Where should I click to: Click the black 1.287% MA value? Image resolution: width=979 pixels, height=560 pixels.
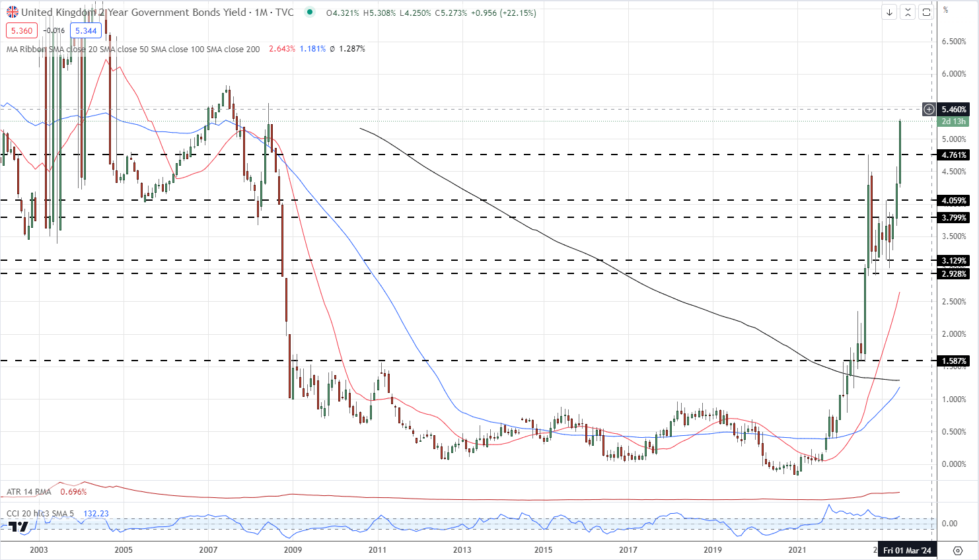pos(352,49)
